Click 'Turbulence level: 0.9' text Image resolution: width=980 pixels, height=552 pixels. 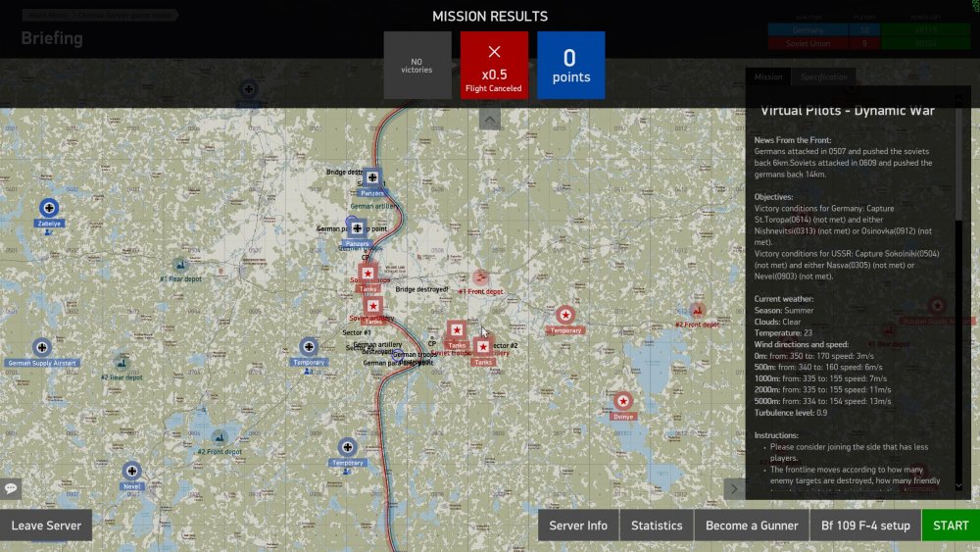click(791, 413)
